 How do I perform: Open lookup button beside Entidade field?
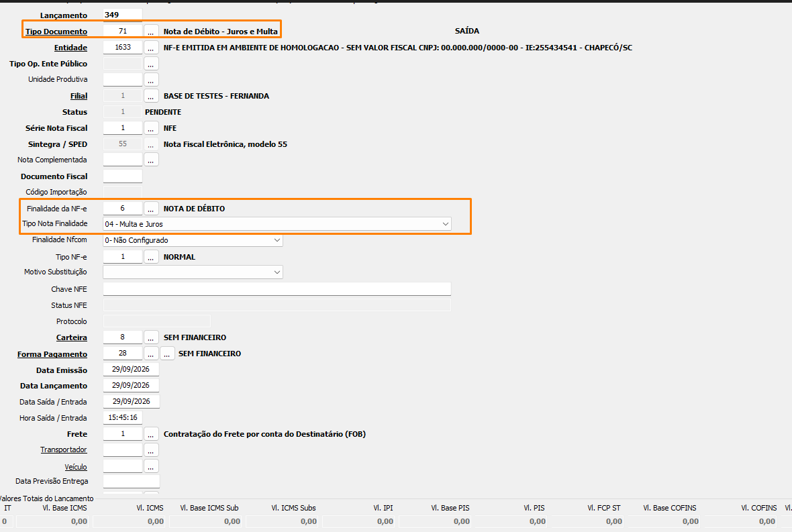point(151,48)
